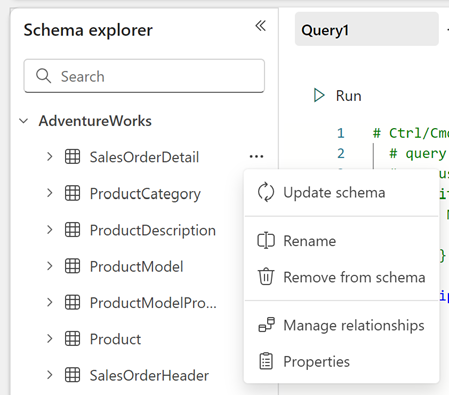Click the SalesOrderDetail table icon

click(72, 157)
